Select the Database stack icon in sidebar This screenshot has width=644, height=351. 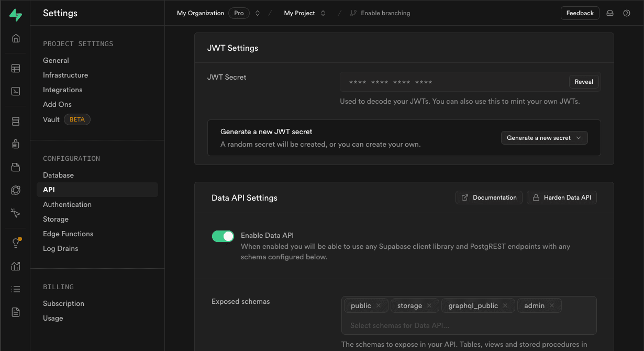pyautogui.click(x=15, y=121)
